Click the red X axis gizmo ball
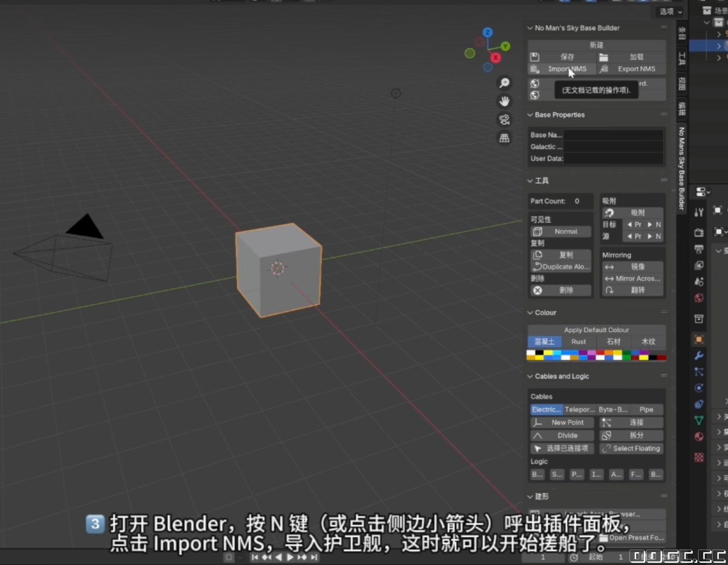Image resolution: width=728 pixels, height=565 pixels. pos(496,58)
